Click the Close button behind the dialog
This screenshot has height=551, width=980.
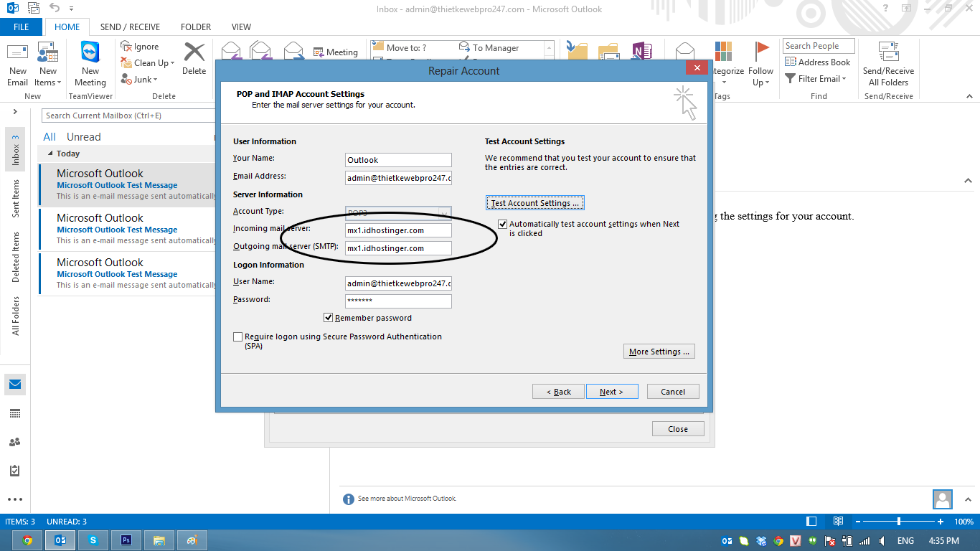(678, 429)
